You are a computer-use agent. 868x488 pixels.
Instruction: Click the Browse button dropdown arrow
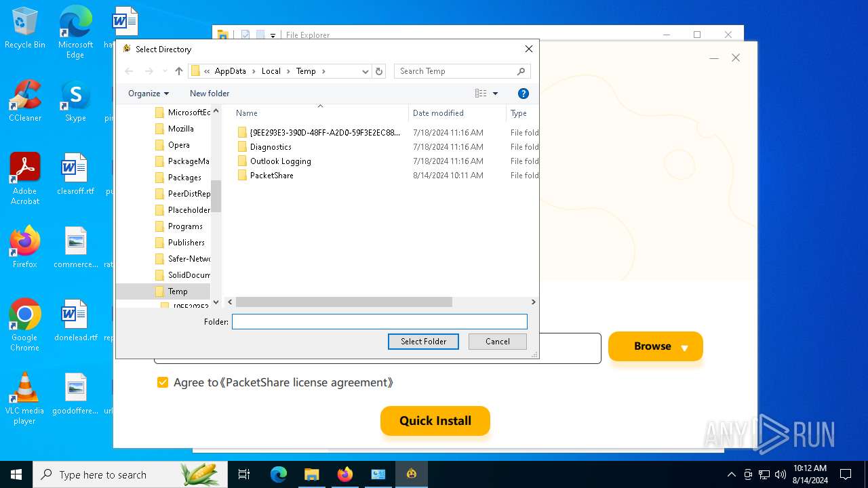[684, 348]
